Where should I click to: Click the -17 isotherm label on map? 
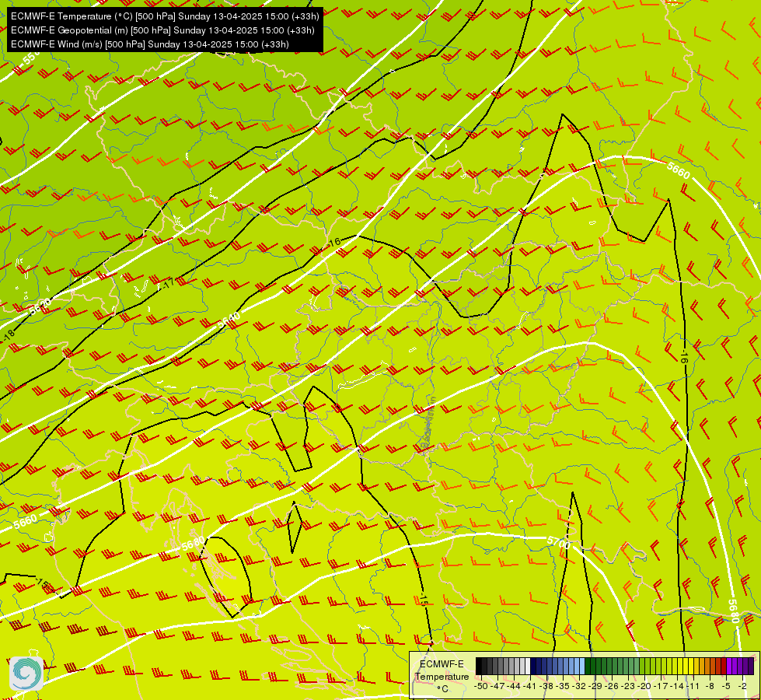(167, 284)
